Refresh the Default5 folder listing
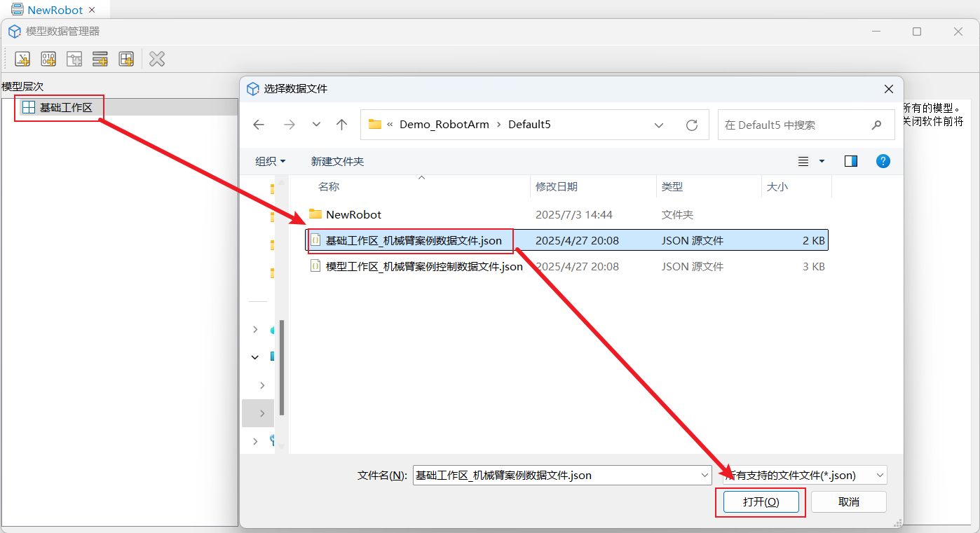This screenshot has height=533, width=980. point(692,125)
